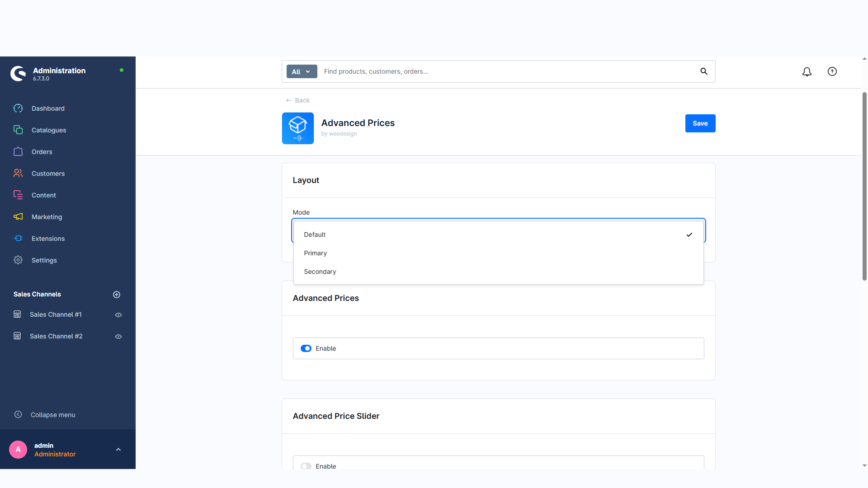This screenshot has width=868, height=488.
Task: Click the Collapse menu arrow icon
Action: [18, 415]
